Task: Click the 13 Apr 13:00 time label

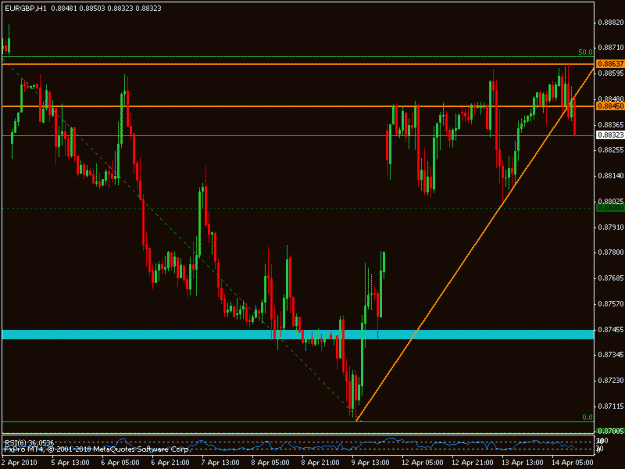Action: [522, 463]
